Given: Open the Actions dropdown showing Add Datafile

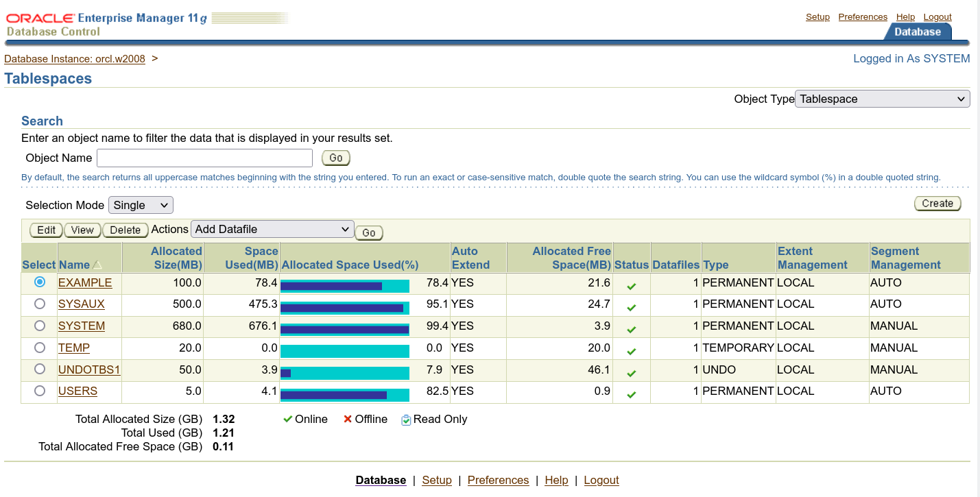Looking at the screenshot, I should [272, 229].
